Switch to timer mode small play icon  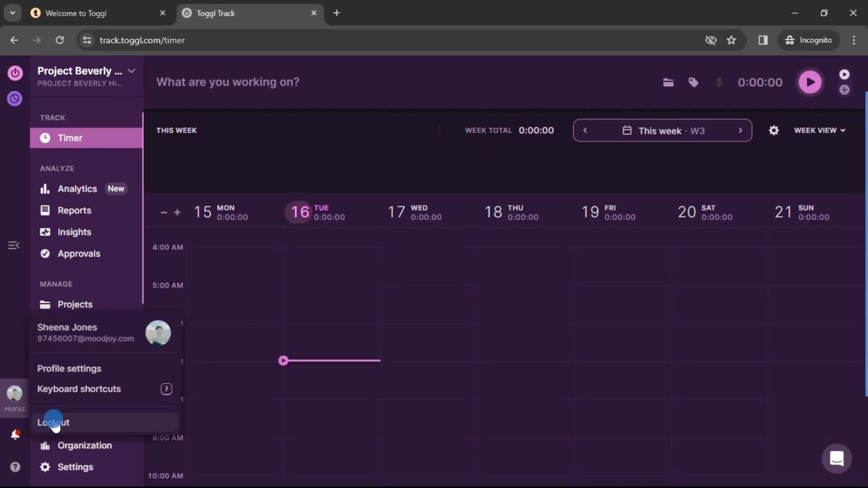tap(844, 74)
